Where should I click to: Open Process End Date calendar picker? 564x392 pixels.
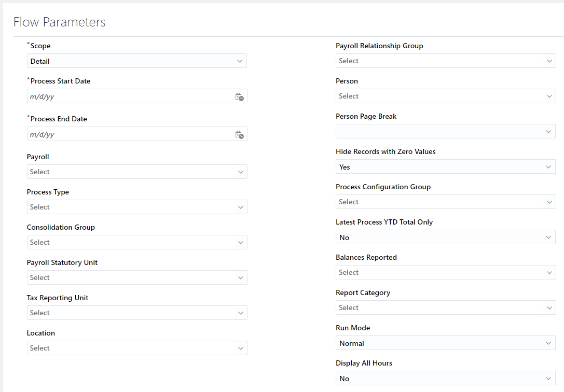coord(239,135)
